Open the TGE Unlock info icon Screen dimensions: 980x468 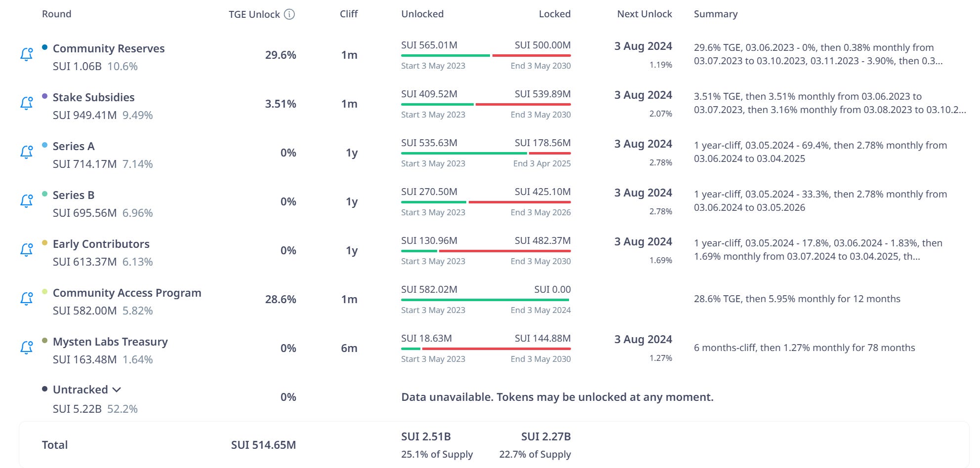point(290,14)
